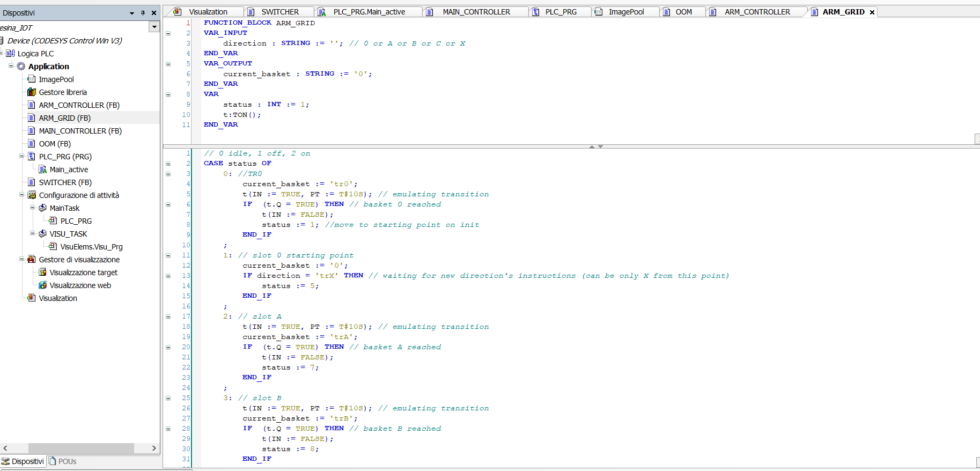The height and width of the screenshot is (471, 980).
Task: Collapse the MainTask tree node
Action: [32, 208]
